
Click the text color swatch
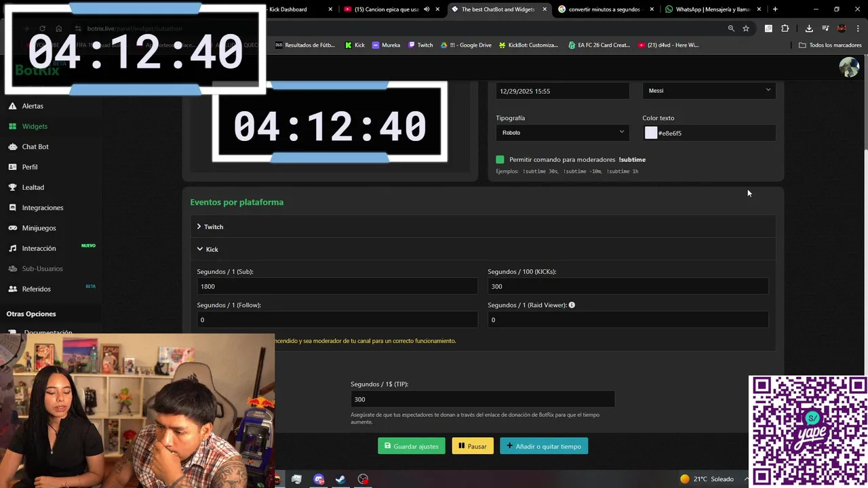(x=651, y=133)
